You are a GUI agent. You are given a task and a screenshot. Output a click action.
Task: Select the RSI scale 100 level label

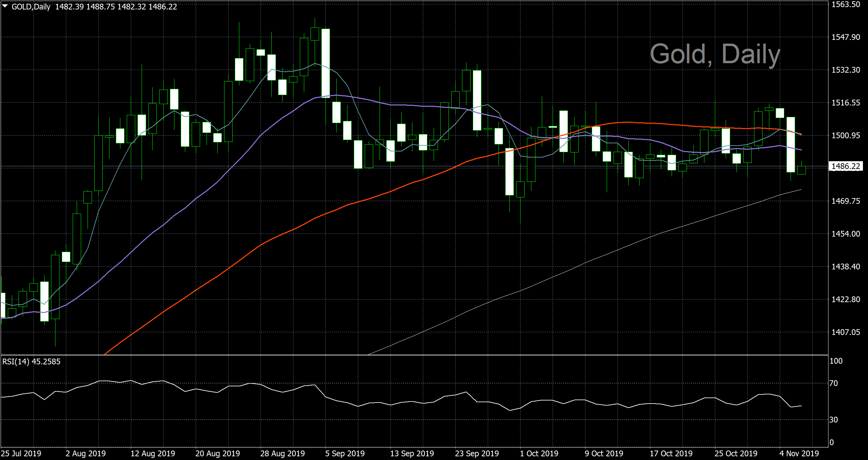pyautogui.click(x=836, y=361)
